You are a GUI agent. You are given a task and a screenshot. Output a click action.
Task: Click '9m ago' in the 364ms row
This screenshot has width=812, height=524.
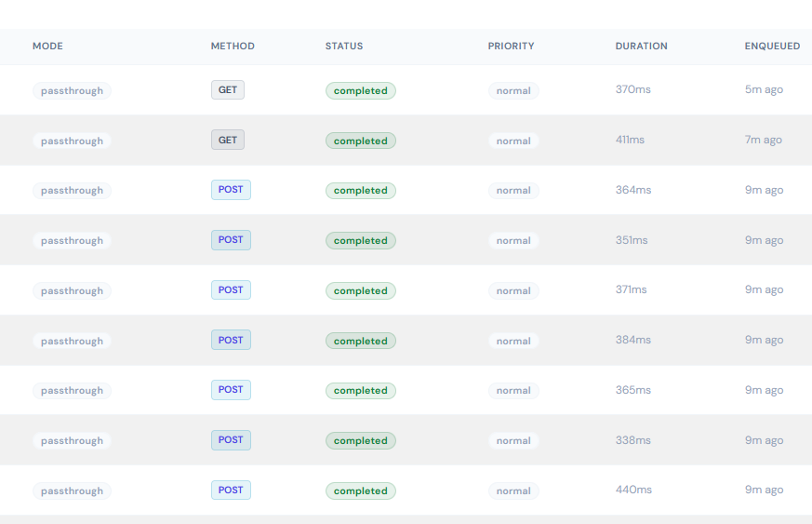coord(764,190)
